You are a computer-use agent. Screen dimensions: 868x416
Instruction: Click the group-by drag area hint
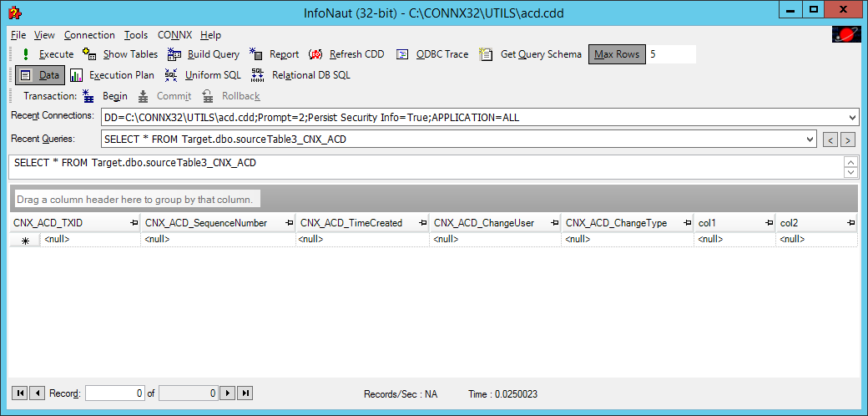(135, 200)
